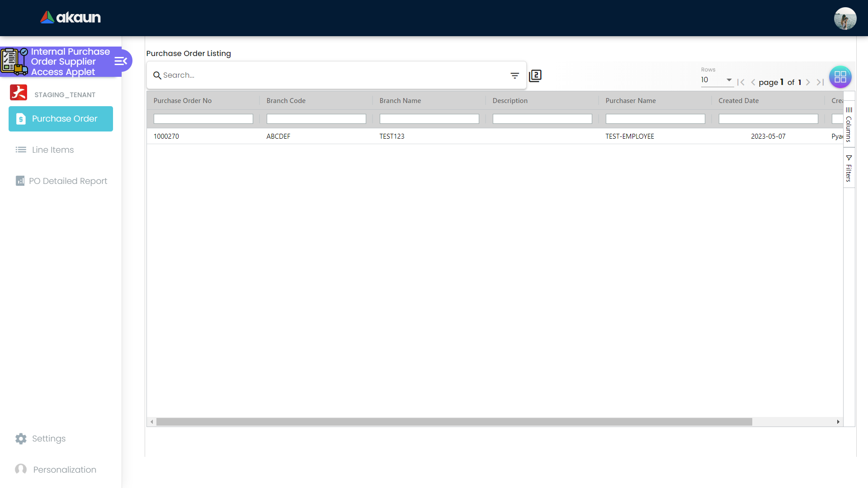868x488 pixels.
Task: Expand the Rows per page dropdown
Action: point(717,80)
